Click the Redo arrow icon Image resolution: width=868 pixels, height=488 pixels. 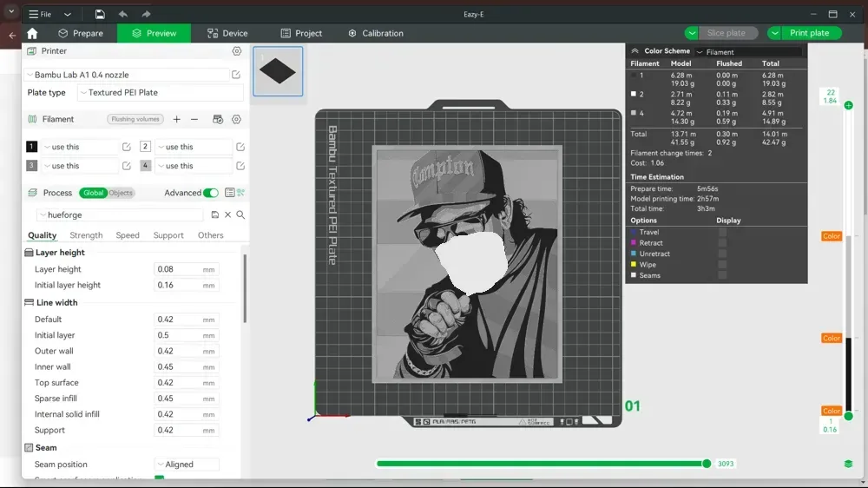pyautogui.click(x=146, y=15)
